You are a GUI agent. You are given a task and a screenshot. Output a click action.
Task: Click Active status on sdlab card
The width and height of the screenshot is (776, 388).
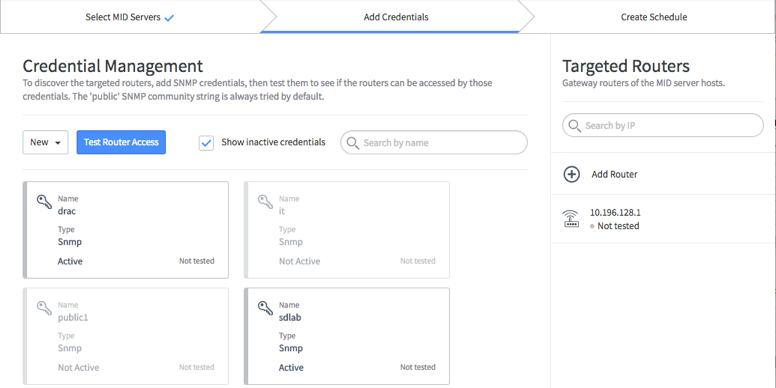[291, 368]
